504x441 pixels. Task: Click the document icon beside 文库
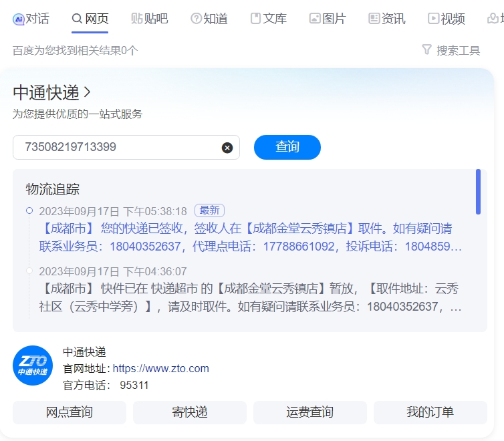pyautogui.click(x=255, y=18)
